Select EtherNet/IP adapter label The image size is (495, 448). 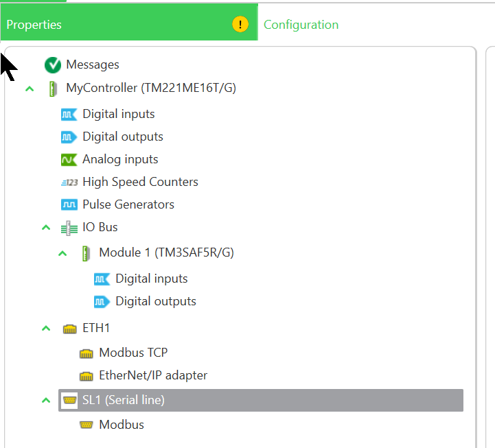[153, 376]
